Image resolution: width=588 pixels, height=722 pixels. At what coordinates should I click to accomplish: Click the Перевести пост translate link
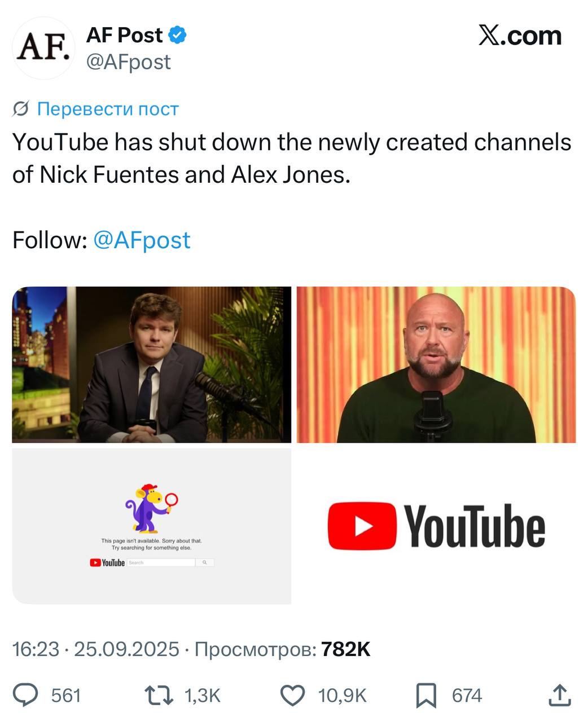click(x=108, y=109)
